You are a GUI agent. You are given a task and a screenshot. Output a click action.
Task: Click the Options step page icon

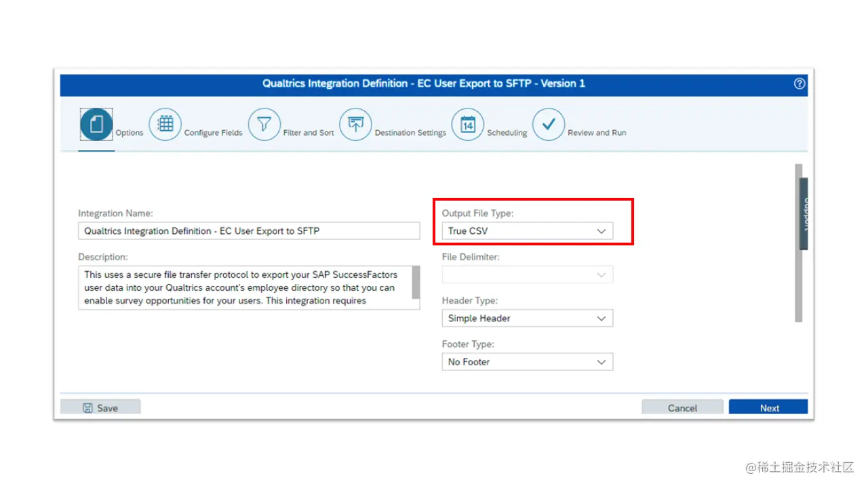pyautogui.click(x=96, y=125)
